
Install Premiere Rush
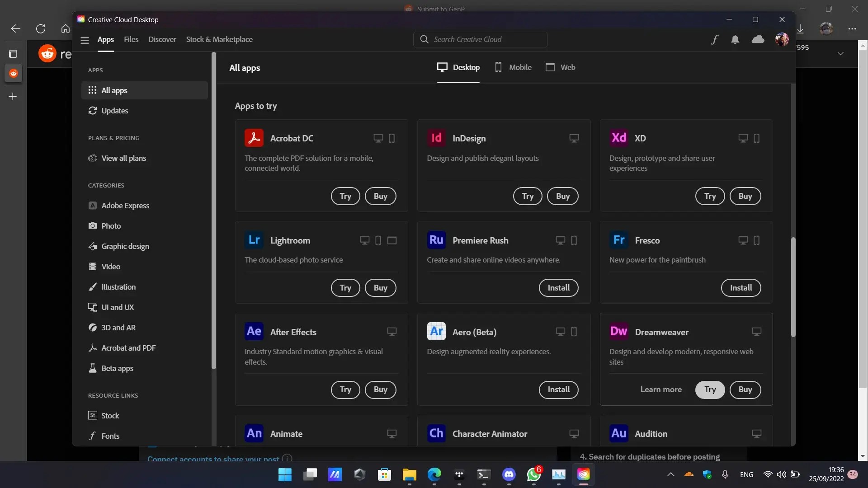[x=559, y=288]
